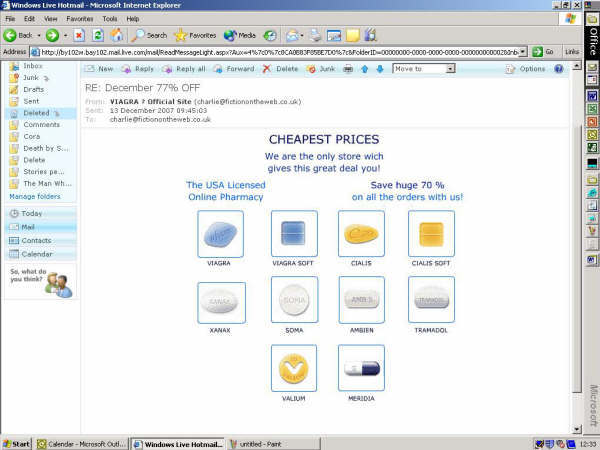The width and height of the screenshot is (600, 450).
Task: Click the Go button next to address bar
Action: pos(543,51)
